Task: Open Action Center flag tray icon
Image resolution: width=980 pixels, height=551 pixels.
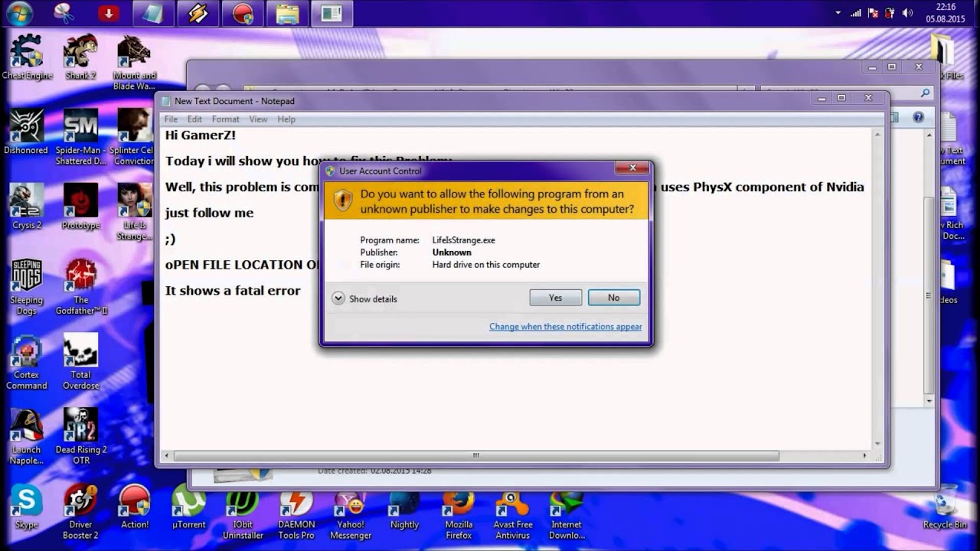Action: (873, 13)
